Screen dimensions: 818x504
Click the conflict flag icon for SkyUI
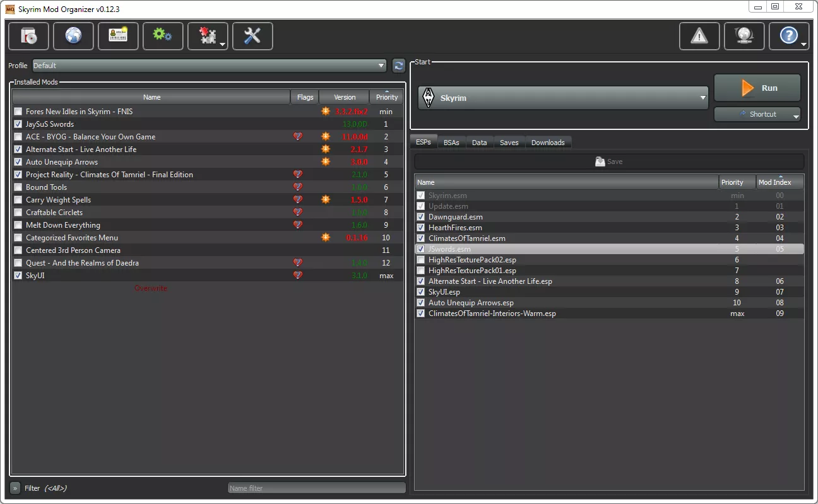pos(298,275)
